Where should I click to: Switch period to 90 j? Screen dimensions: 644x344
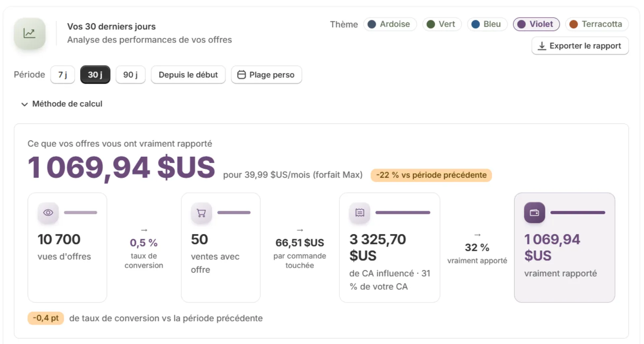click(x=130, y=75)
